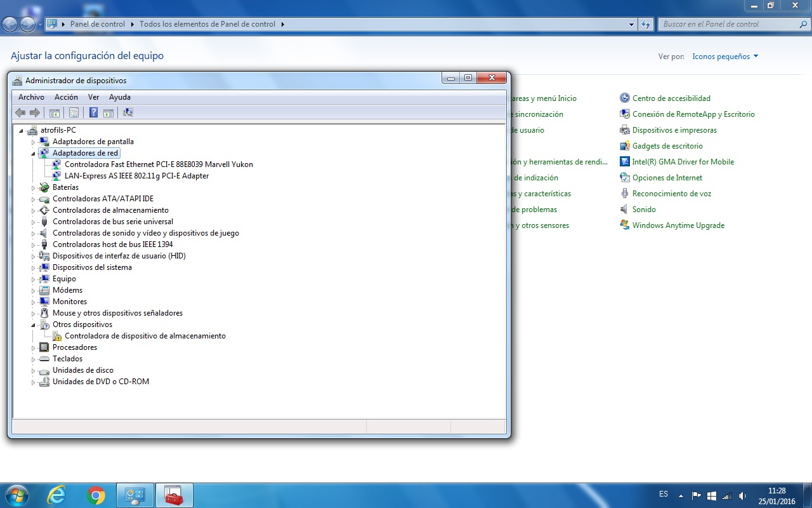Click the ES language indicator in taskbar
The height and width of the screenshot is (508, 812).
click(664, 494)
